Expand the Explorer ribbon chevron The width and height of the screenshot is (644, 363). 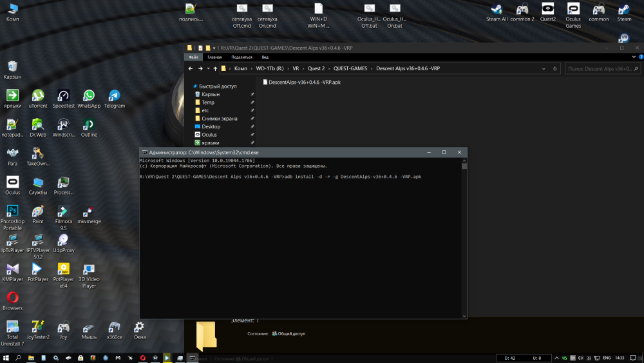coord(634,57)
